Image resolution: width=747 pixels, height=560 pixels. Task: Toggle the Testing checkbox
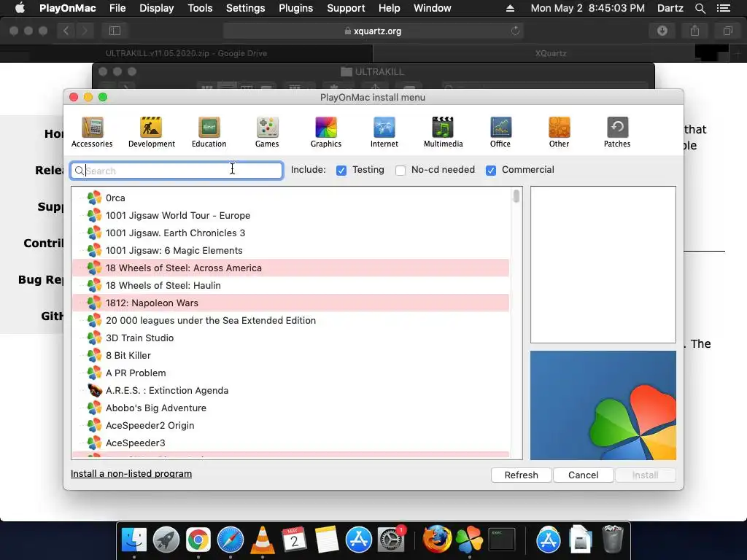coord(341,171)
